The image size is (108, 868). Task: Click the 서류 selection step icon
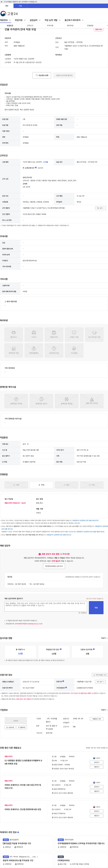(x=16, y=485)
